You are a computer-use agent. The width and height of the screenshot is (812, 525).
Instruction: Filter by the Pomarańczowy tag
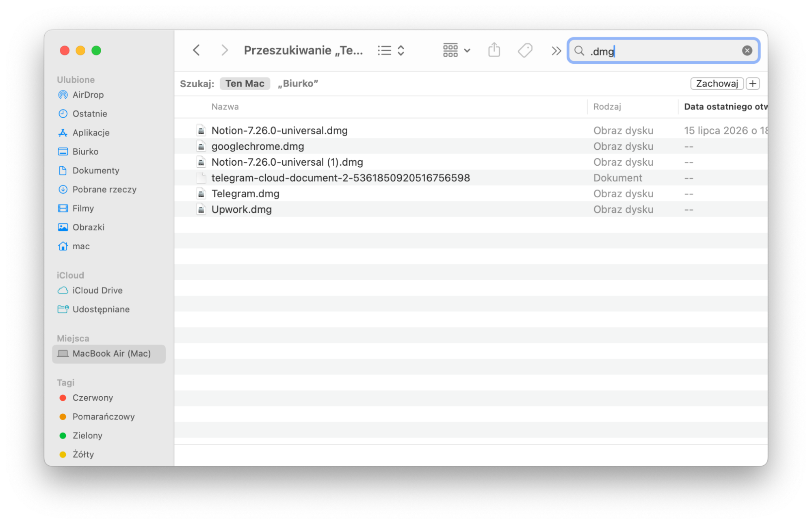(x=97, y=417)
